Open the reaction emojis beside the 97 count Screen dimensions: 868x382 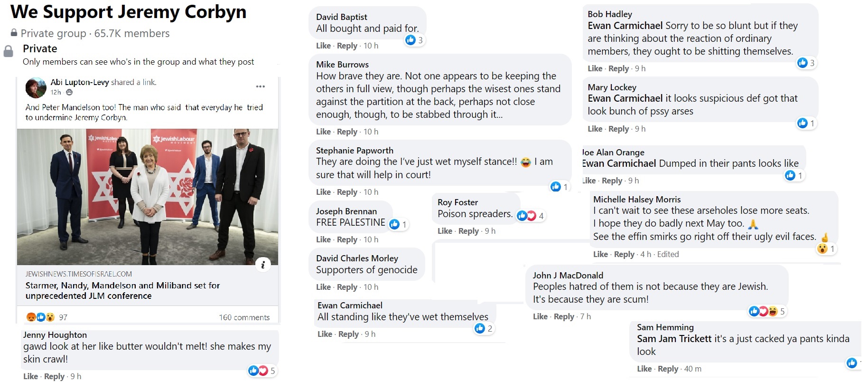41,317
